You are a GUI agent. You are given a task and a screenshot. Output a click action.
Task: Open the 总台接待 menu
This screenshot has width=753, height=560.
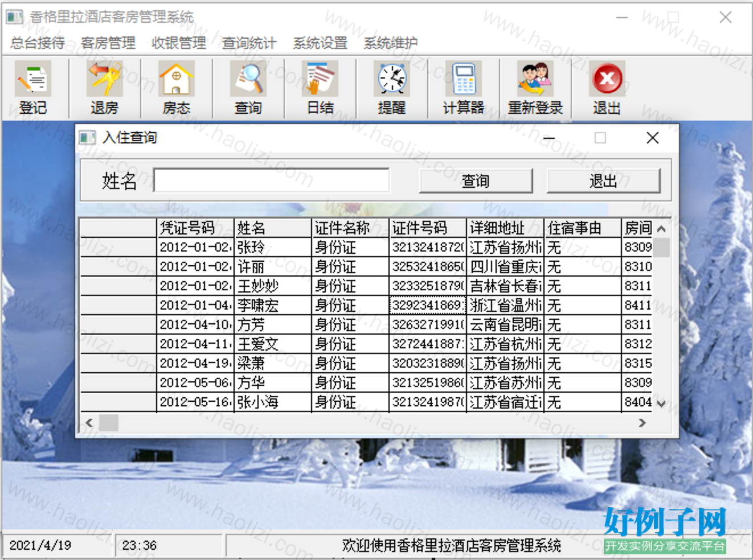pos(38,43)
